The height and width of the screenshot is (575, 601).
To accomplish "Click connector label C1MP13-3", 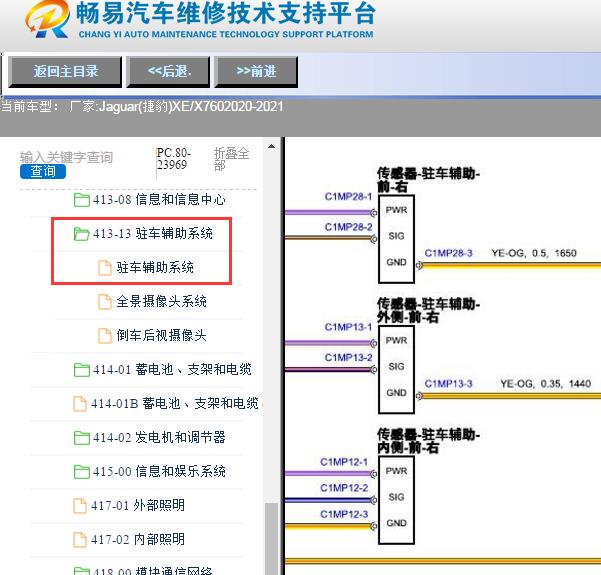I will (x=448, y=384).
